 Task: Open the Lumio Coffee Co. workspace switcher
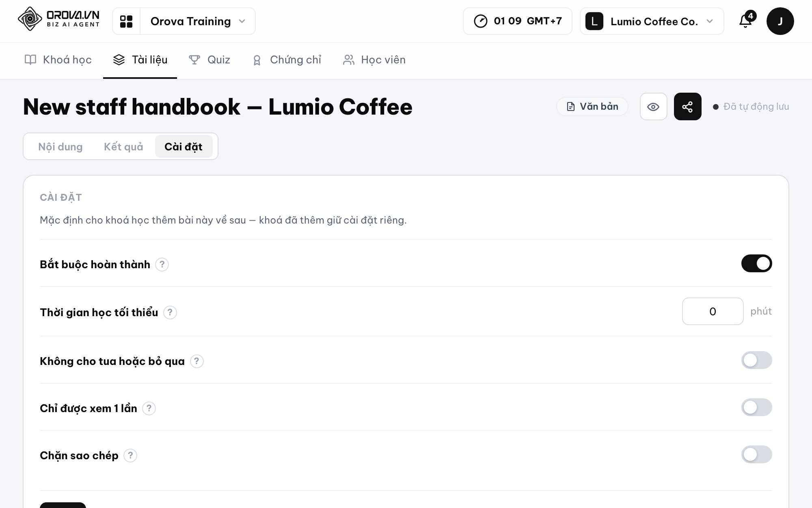[x=652, y=21]
